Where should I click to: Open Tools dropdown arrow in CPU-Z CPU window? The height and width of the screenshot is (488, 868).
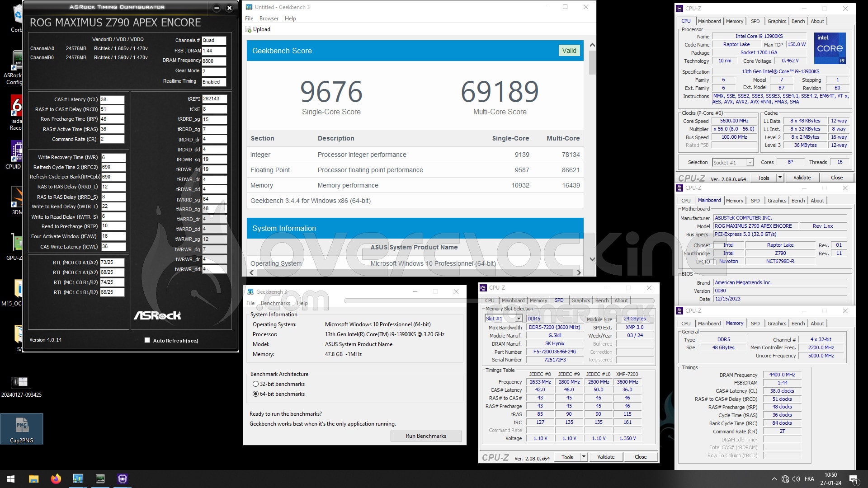point(780,178)
